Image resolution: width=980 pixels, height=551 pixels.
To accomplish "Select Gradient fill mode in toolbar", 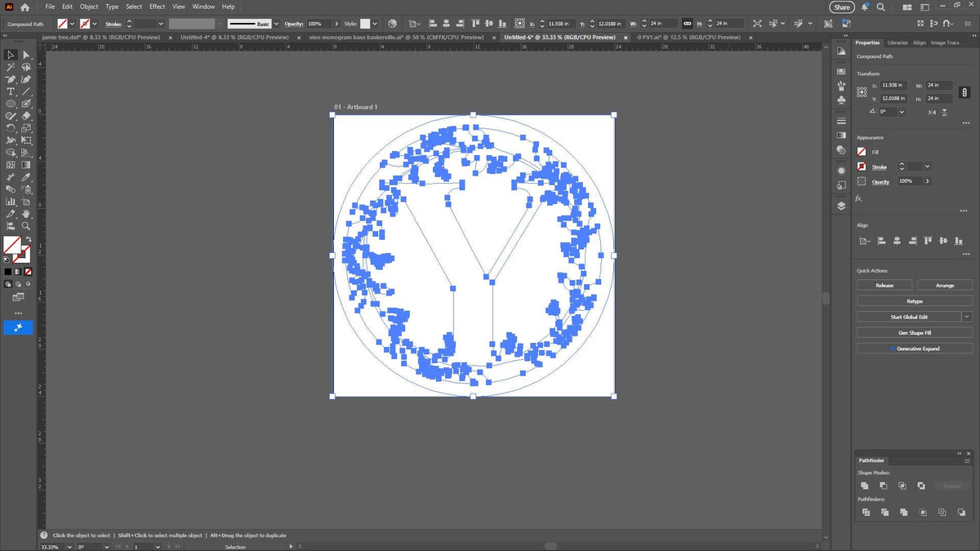I will tap(18, 272).
